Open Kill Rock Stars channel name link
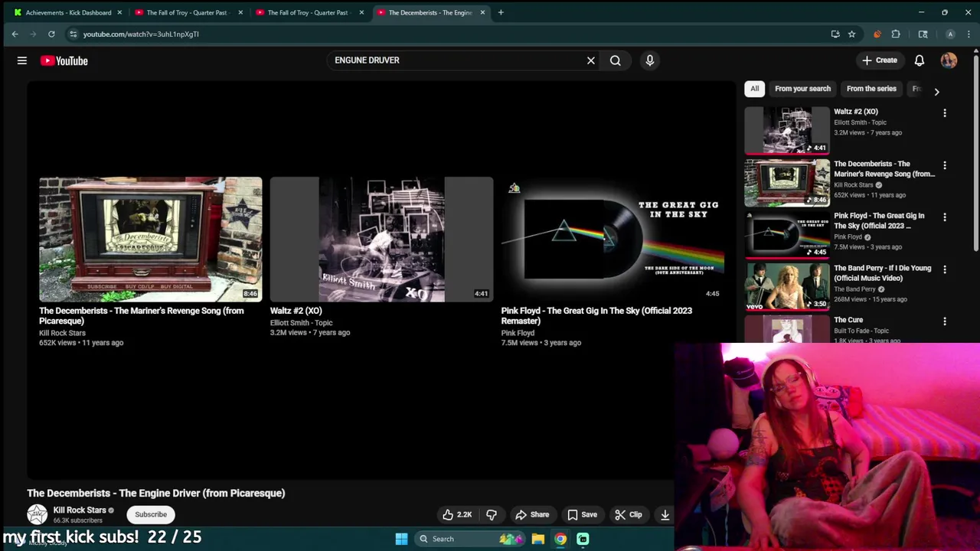The image size is (980, 551). pyautogui.click(x=80, y=510)
